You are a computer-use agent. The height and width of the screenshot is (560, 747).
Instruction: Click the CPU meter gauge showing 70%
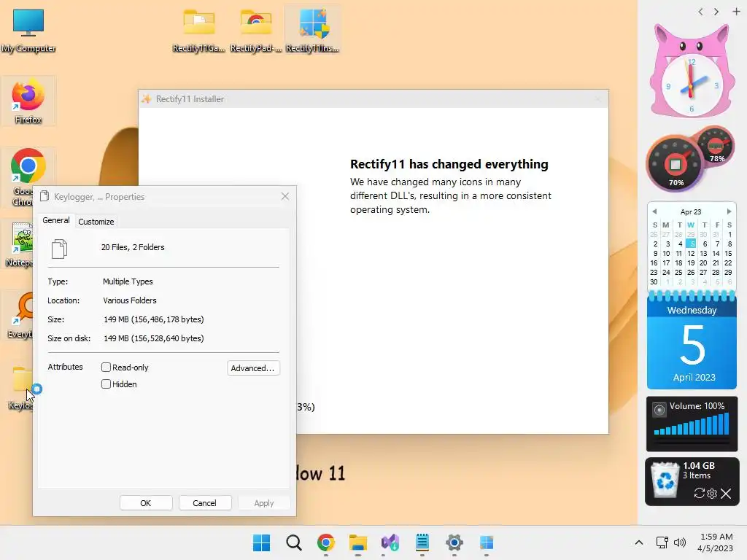click(675, 165)
